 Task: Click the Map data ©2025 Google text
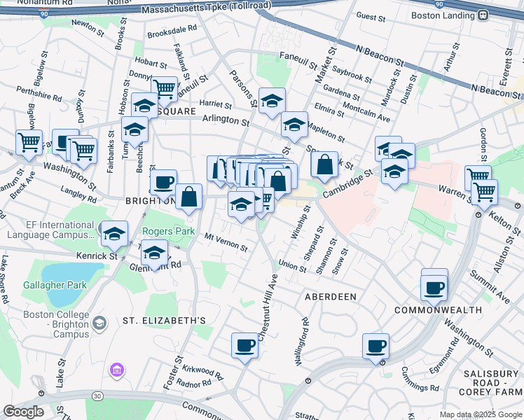[480, 415]
